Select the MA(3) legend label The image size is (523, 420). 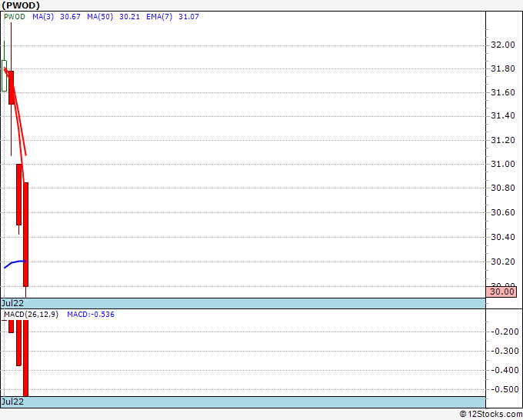tap(43, 17)
